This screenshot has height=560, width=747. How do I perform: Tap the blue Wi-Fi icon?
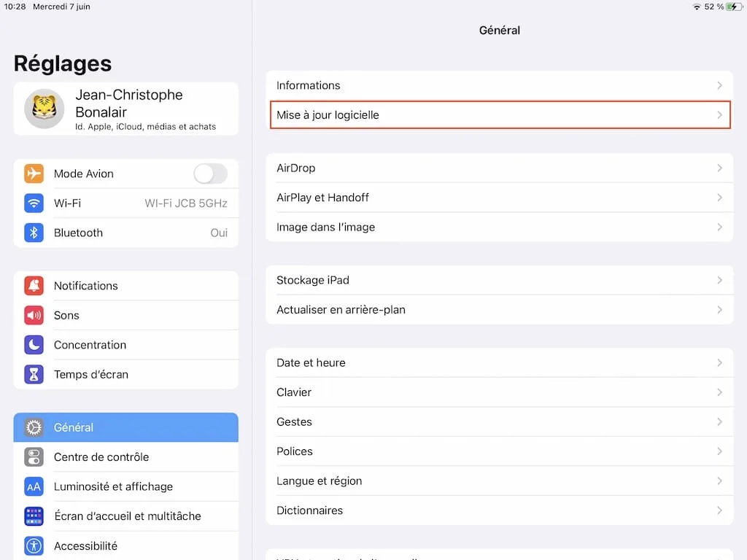tap(34, 203)
